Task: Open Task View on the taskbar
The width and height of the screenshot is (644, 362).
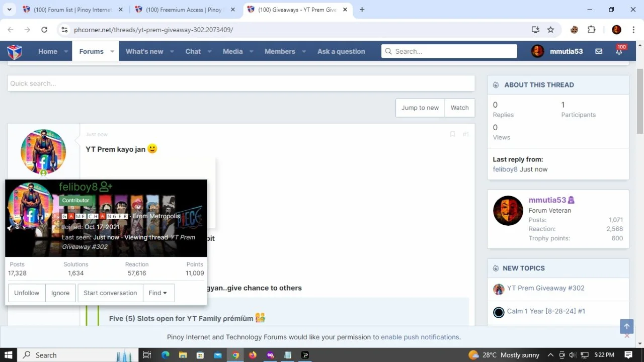Action: [147, 355]
